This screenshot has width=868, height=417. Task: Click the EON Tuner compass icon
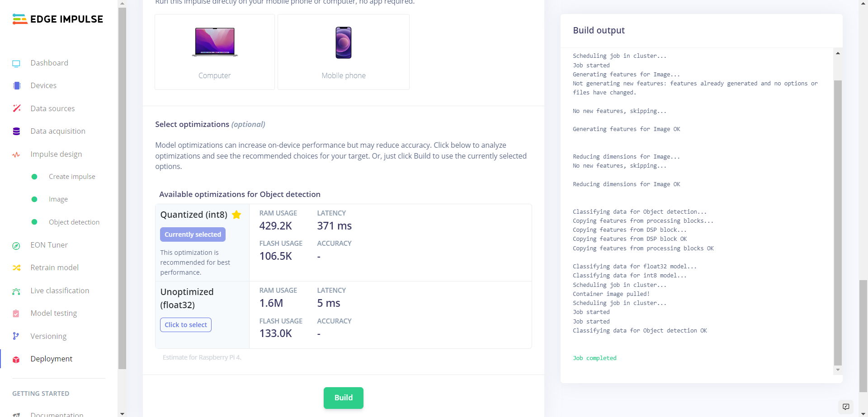tap(16, 246)
